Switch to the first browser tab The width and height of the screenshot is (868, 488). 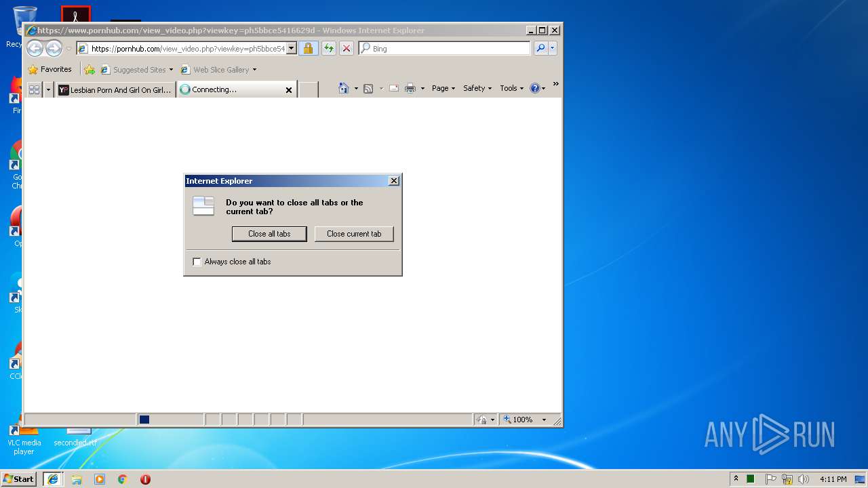coord(115,89)
